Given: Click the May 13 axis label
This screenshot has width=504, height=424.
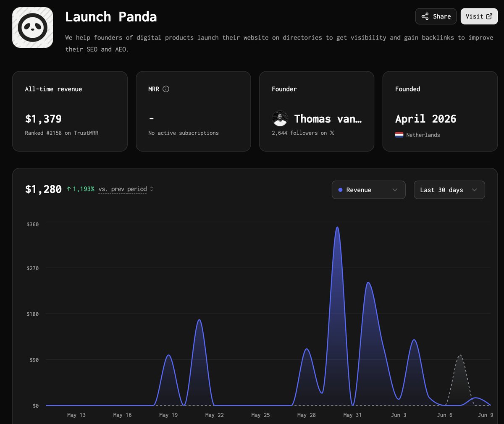Looking at the screenshot, I should tap(76, 415).
